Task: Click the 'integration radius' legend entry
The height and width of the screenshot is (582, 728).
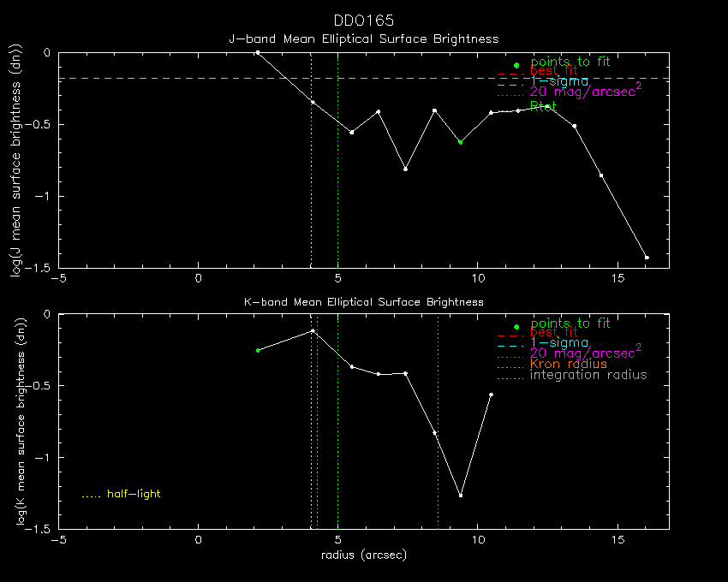Action: click(x=588, y=375)
